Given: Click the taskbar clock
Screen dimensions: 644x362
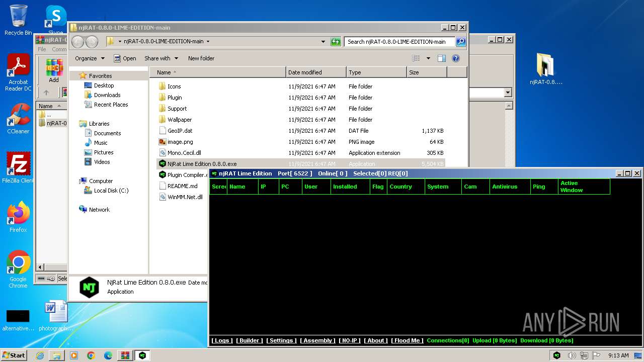Looking at the screenshot, I should pos(618,355).
